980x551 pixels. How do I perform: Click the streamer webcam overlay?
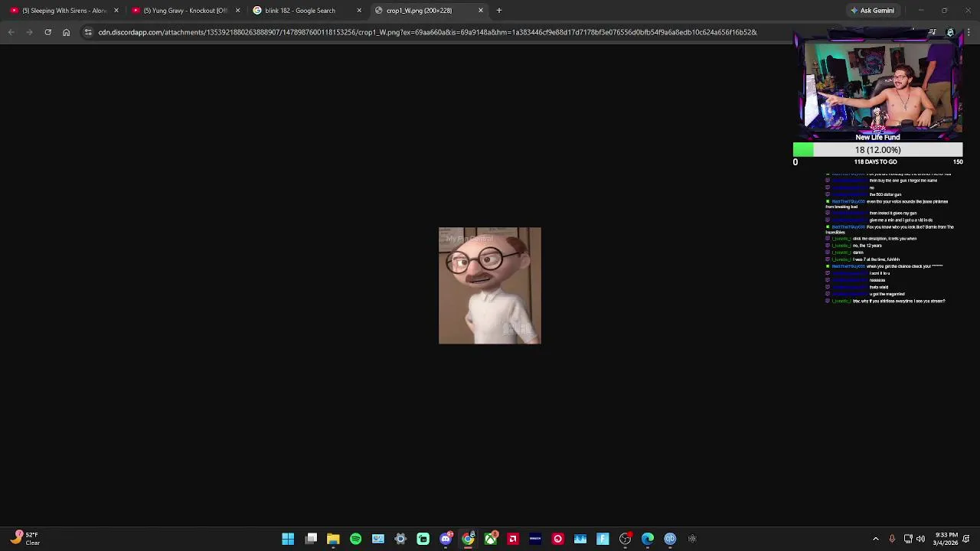877,83
